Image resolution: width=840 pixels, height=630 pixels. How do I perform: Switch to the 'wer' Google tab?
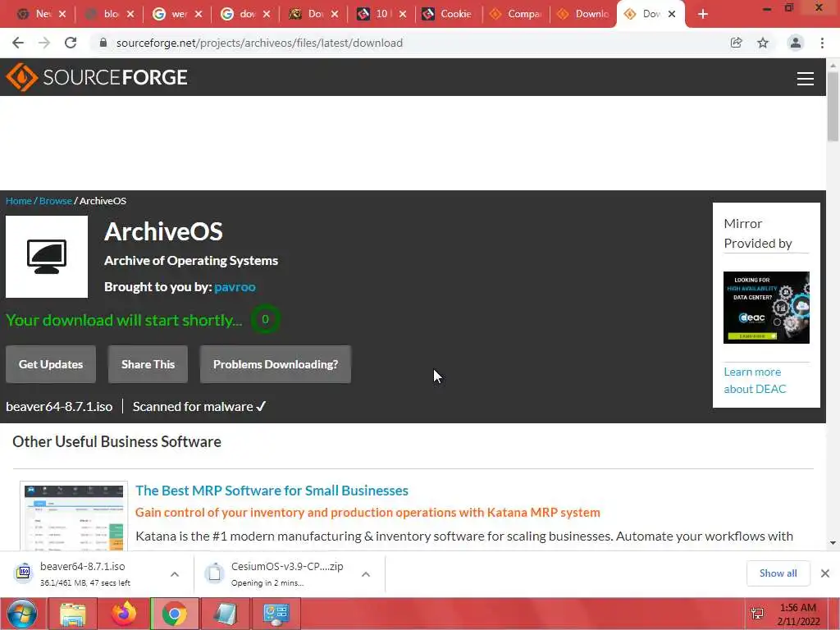click(x=177, y=14)
